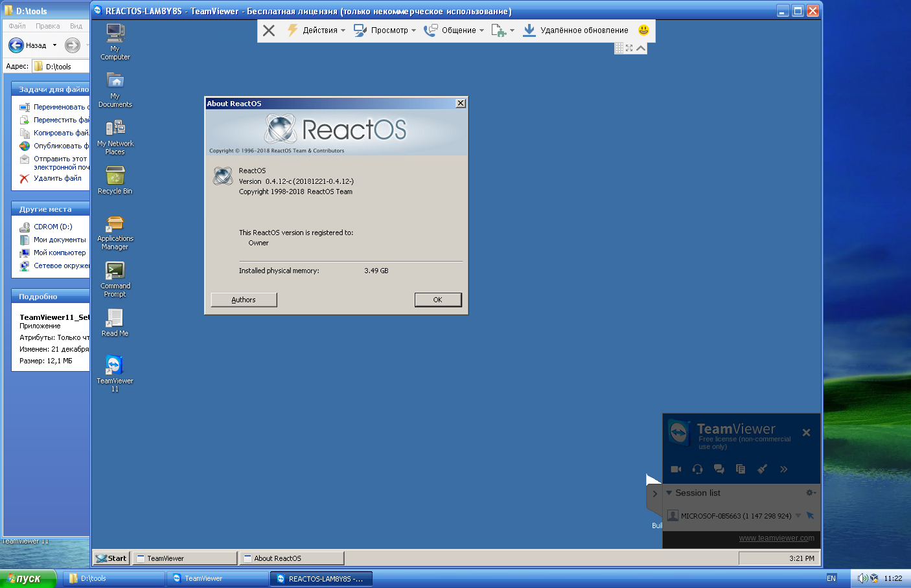Open the Действия dropdown menu
This screenshot has width=911, height=588.
[x=316, y=30]
